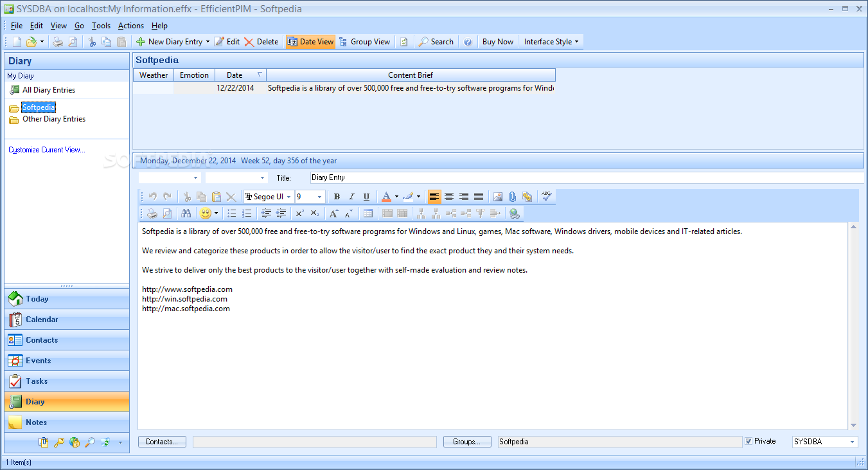This screenshot has width=868, height=470.
Task: Open the Interface Style dropdown
Action: click(x=551, y=42)
